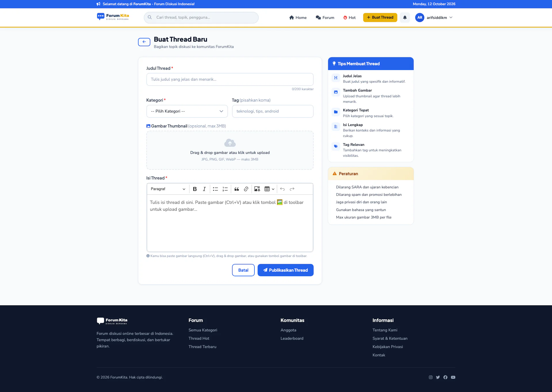Click the undo arrow in editor

pos(282,189)
